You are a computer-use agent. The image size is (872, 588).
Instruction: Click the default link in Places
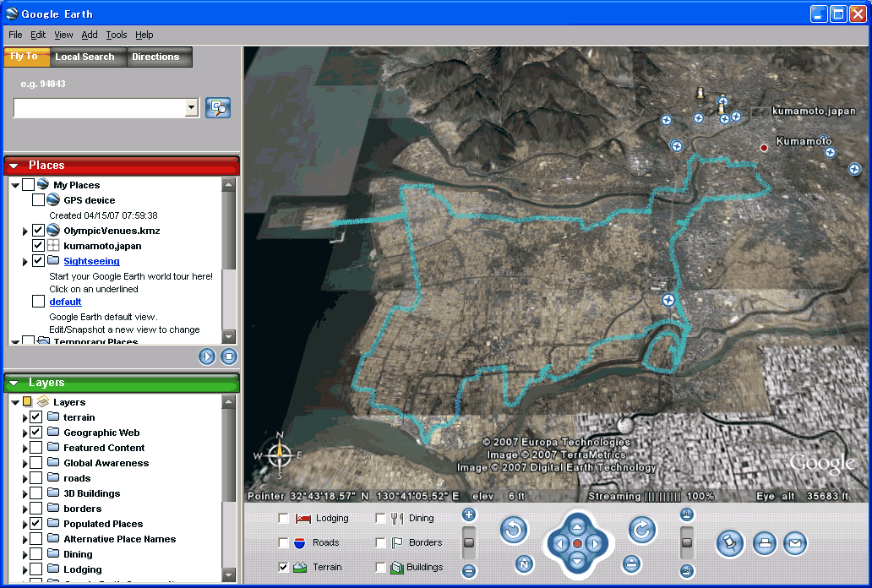65,302
